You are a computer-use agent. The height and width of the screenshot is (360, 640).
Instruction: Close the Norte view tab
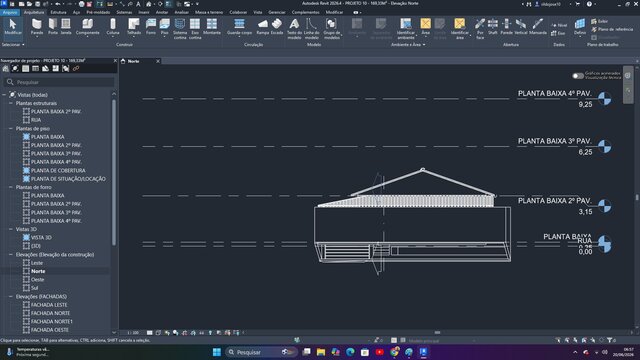tap(158, 61)
